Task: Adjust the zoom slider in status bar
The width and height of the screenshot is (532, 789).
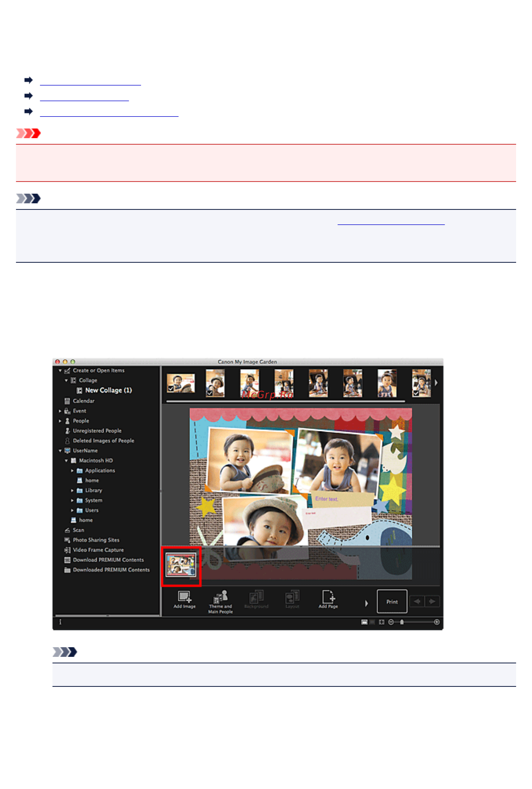Action: point(402,622)
